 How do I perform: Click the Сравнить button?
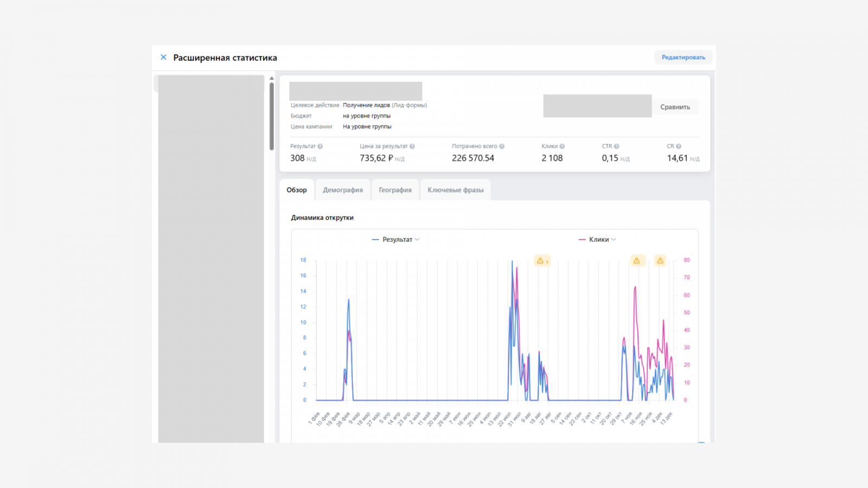tap(675, 107)
